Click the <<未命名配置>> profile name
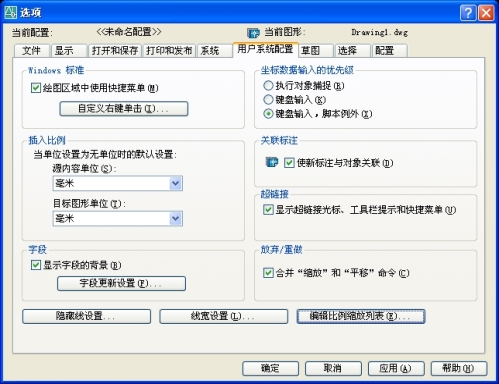The image size is (499, 384). tap(129, 32)
